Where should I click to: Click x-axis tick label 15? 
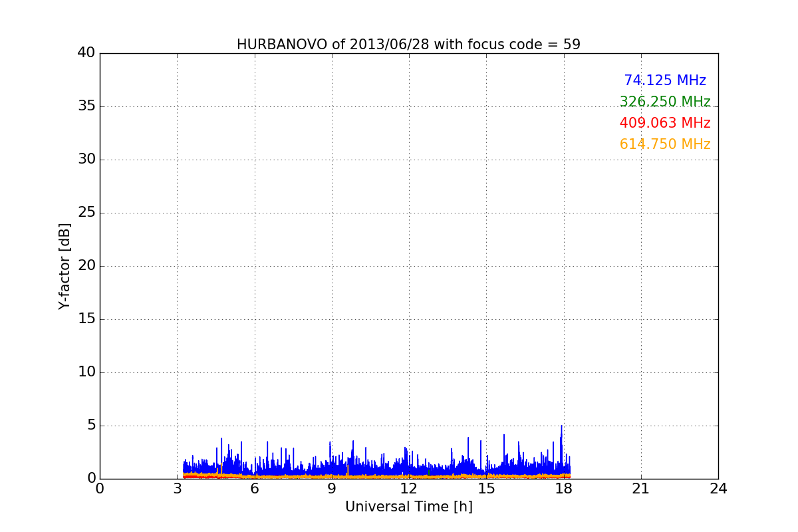pyautogui.click(x=486, y=488)
